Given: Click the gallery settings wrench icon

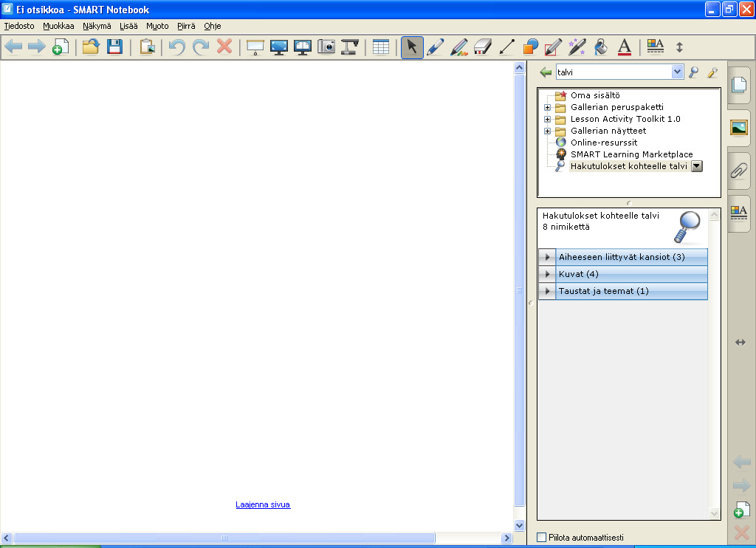Looking at the screenshot, I should point(712,72).
